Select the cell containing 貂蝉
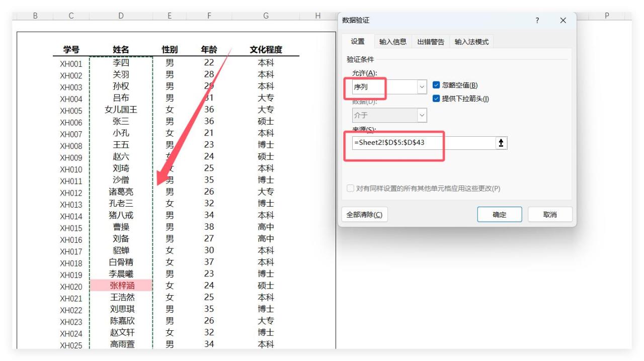This screenshot has height=361, width=644. 121,250
